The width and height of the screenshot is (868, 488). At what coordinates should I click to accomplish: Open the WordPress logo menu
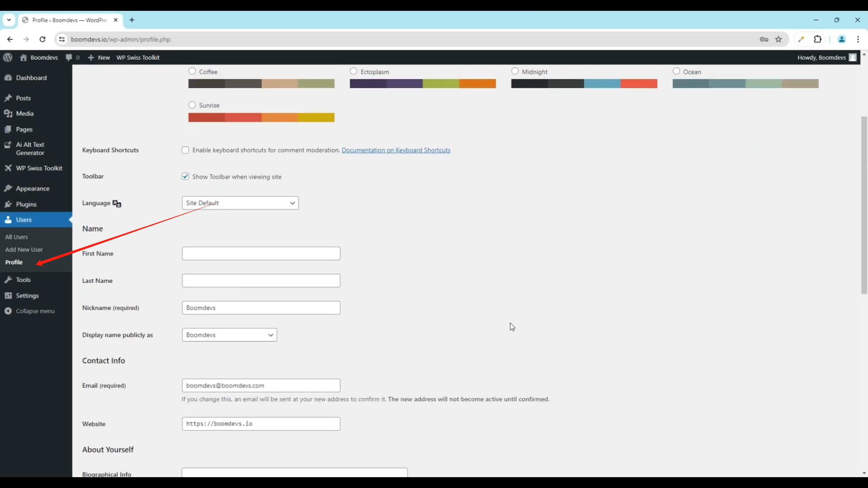click(x=7, y=57)
